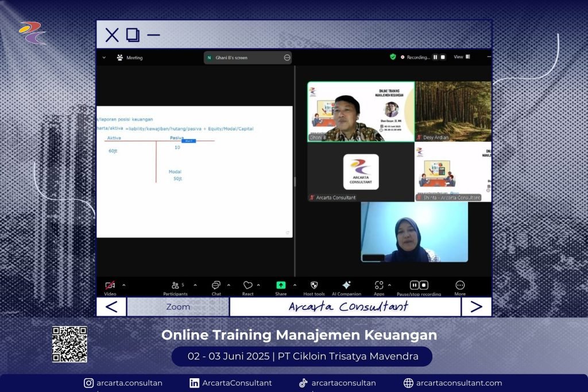
Task: Open the Meeting menu at top left
Action: (x=130, y=58)
